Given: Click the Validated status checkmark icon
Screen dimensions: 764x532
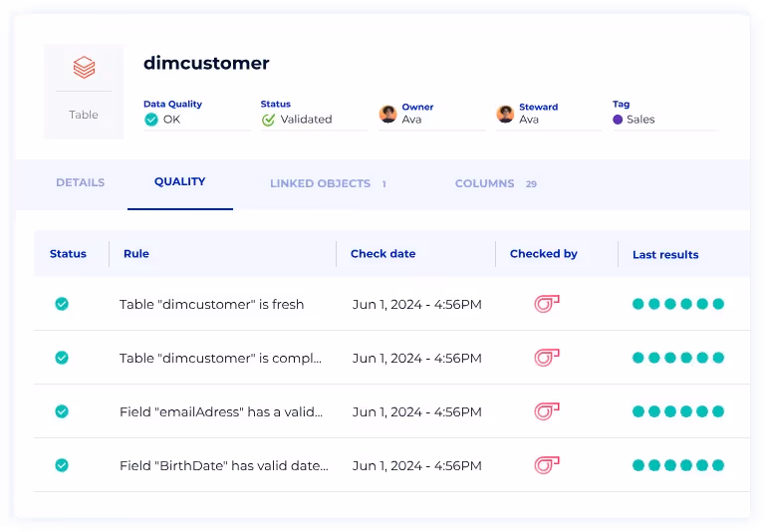Looking at the screenshot, I should pyautogui.click(x=268, y=120).
